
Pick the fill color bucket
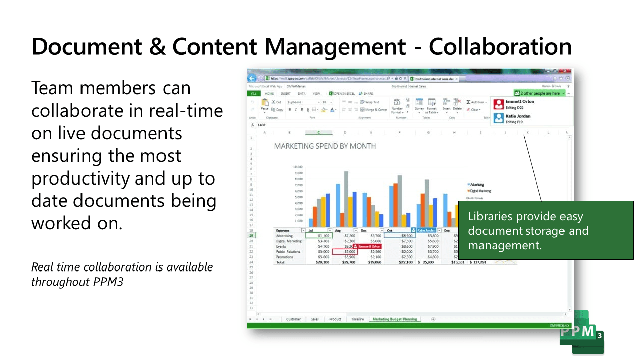[x=324, y=109]
